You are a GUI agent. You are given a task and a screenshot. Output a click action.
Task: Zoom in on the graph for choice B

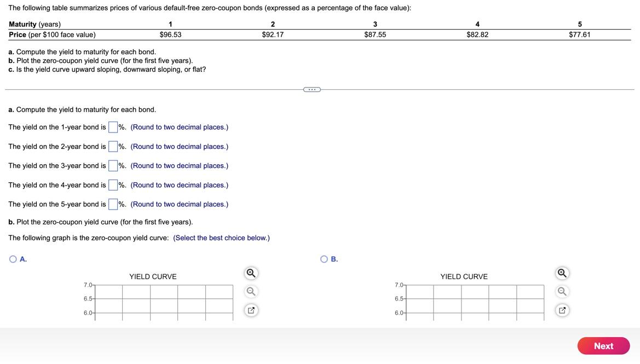click(561, 272)
